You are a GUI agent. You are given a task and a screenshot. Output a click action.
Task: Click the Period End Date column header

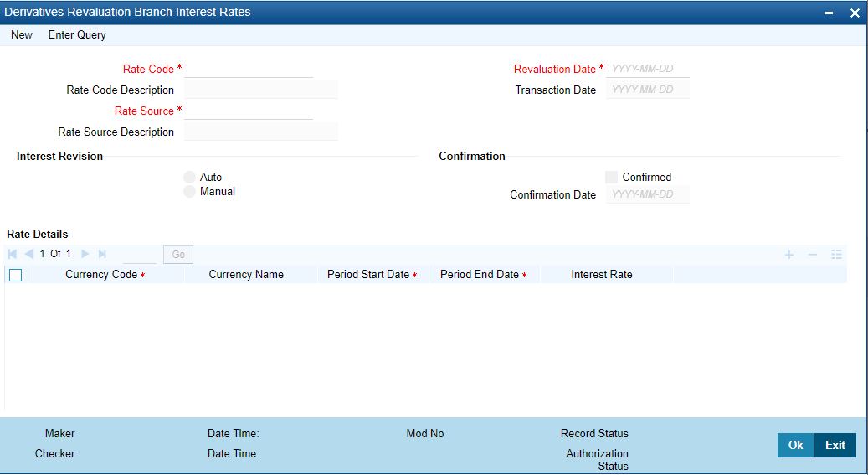pos(484,274)
